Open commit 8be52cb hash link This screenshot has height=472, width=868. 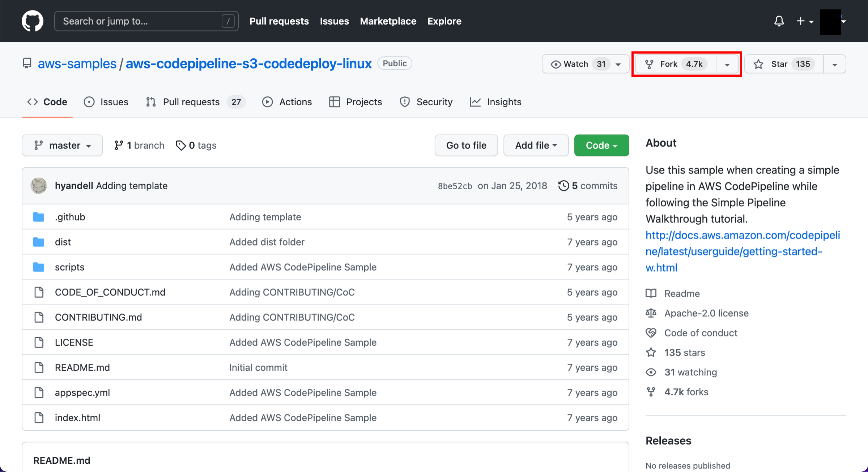click(x=455, y=186)
